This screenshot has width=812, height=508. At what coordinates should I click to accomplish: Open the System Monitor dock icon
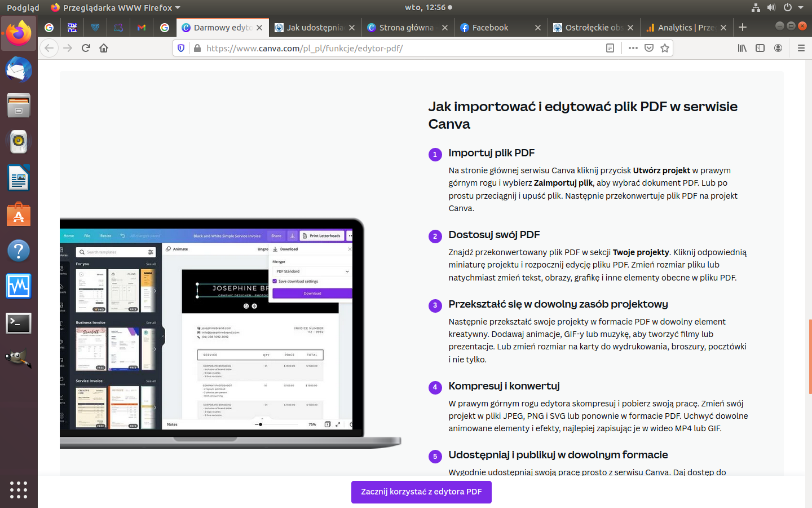coord(19,287)
